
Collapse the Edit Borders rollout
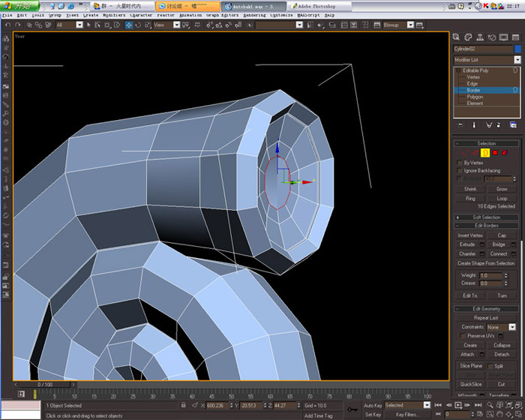tap(487, 226)
